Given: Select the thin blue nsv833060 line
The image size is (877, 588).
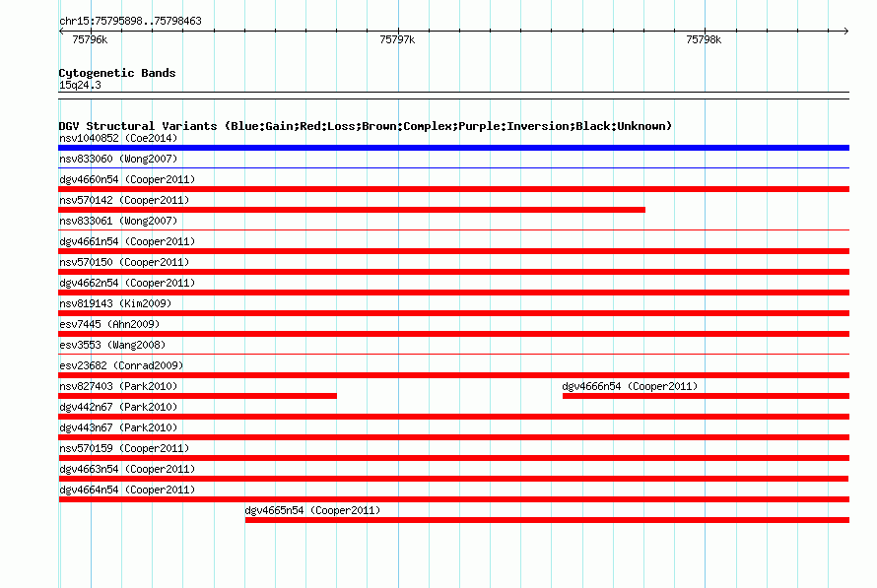Looking at the screenshot, I should pos(453,167).
